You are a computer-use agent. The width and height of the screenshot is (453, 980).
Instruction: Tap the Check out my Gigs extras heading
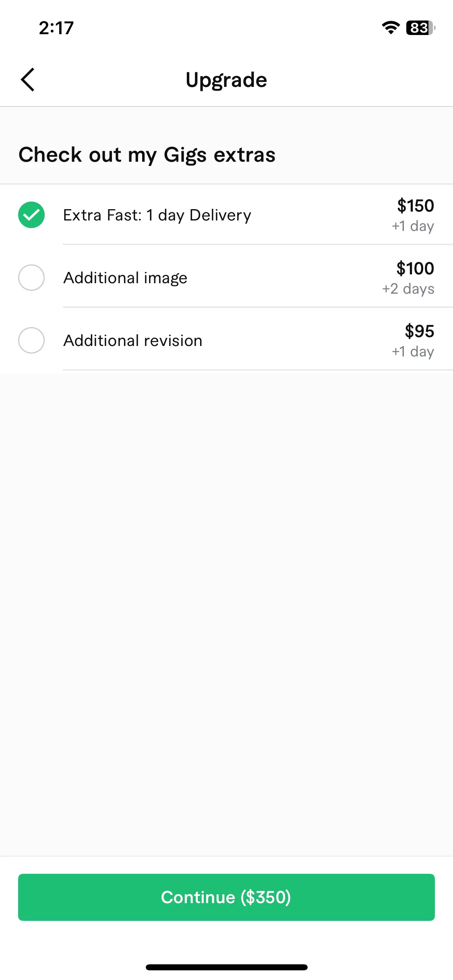(x=147, y=155)
